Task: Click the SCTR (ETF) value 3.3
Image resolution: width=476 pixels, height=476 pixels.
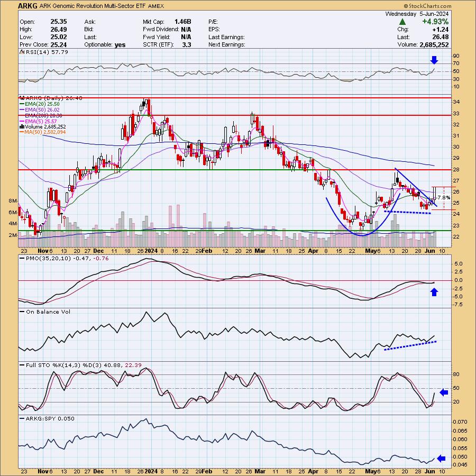Action: pos(187,44)
